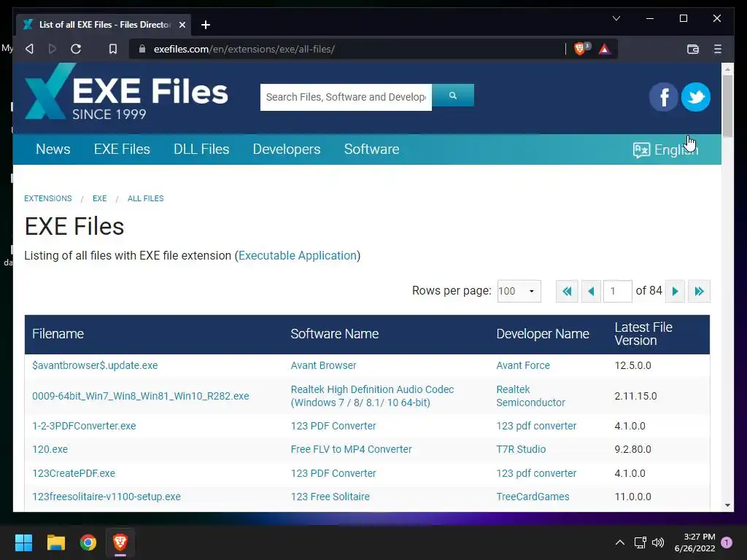The width and height of the screenshot is (747, 560).
Task: Open the EXE Files menu item
Action: click(x=122, y=149)
